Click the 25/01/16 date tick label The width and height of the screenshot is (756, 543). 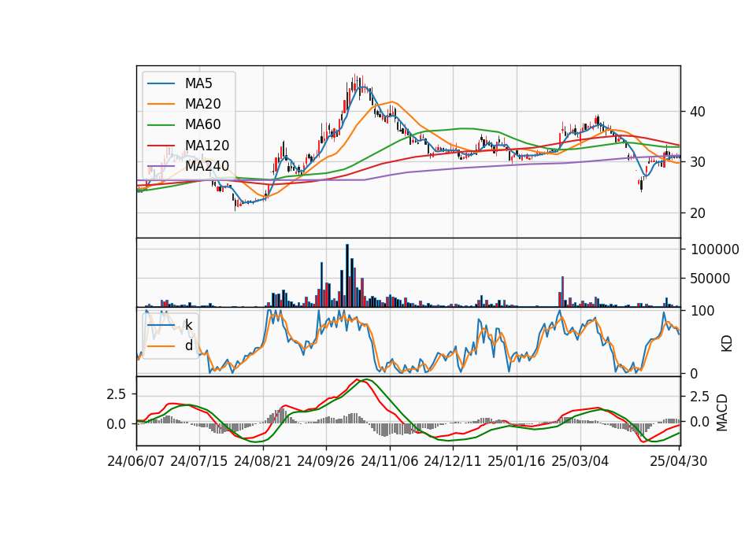(517, 461)
